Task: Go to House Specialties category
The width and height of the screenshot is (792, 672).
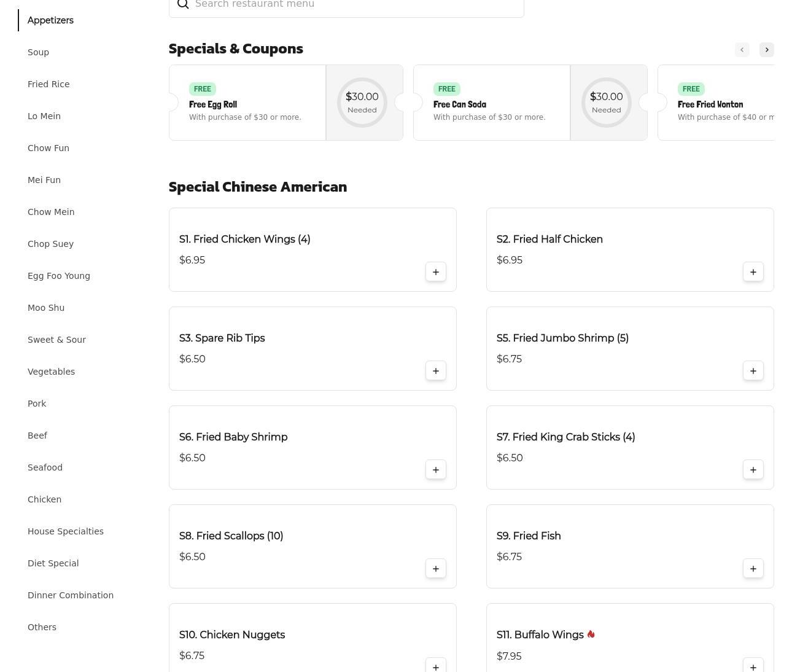Action: click(x=66, y=531)
